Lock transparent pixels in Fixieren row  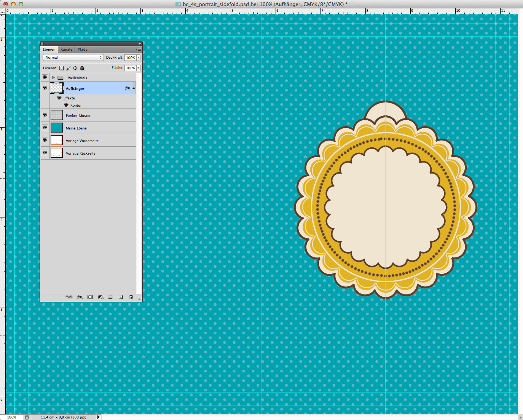61,68
